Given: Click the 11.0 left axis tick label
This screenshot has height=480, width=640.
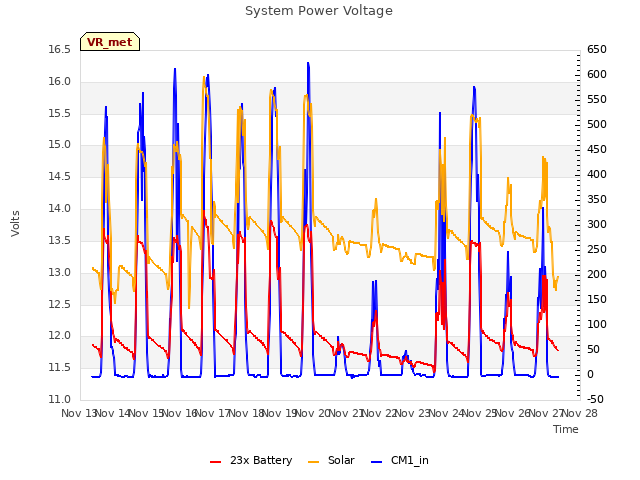Looking at the screenshot, I should pos(60,399).
